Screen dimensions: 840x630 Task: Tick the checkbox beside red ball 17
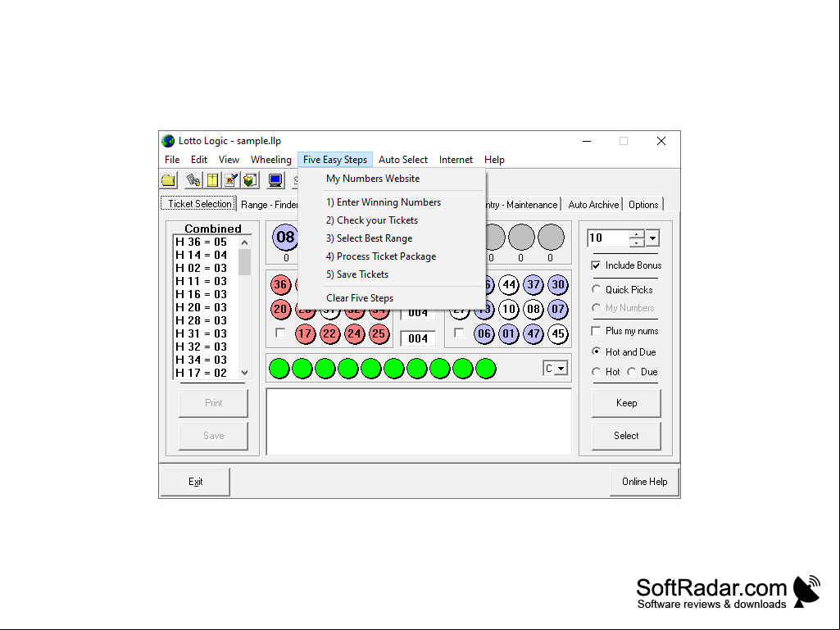click(280, 333)
